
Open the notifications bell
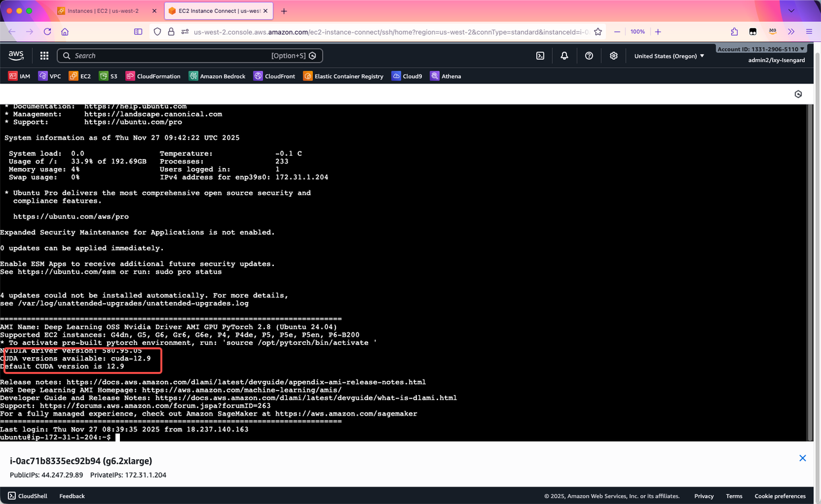point(564,56)
